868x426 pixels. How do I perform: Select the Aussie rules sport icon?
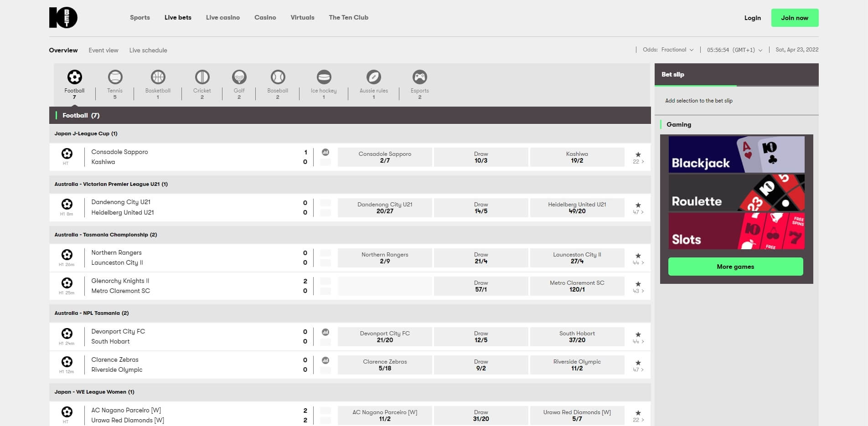click(x=373, y=77)
